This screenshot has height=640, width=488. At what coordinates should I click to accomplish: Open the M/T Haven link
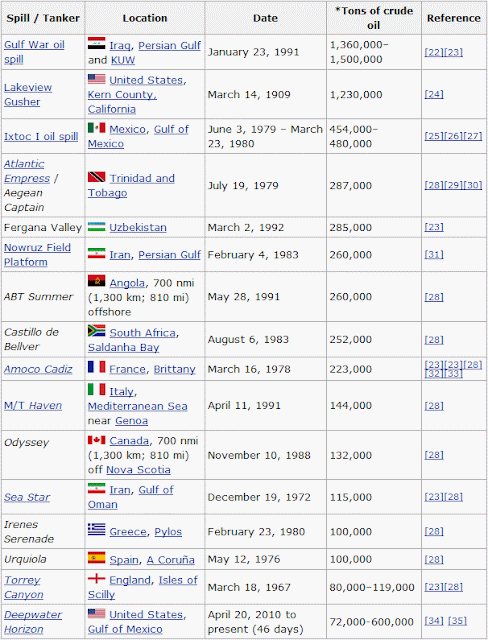(x=33, y=405)
